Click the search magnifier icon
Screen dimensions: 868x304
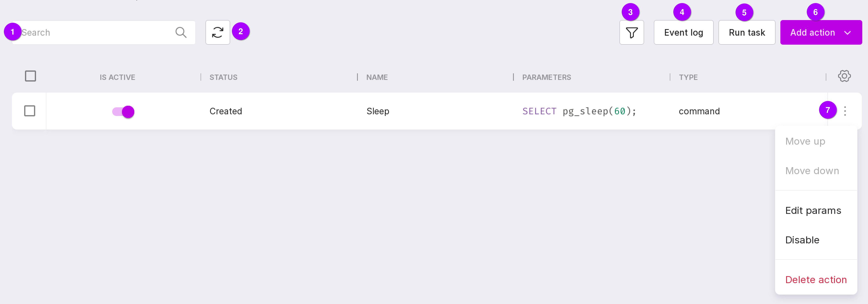coord(181,32)
